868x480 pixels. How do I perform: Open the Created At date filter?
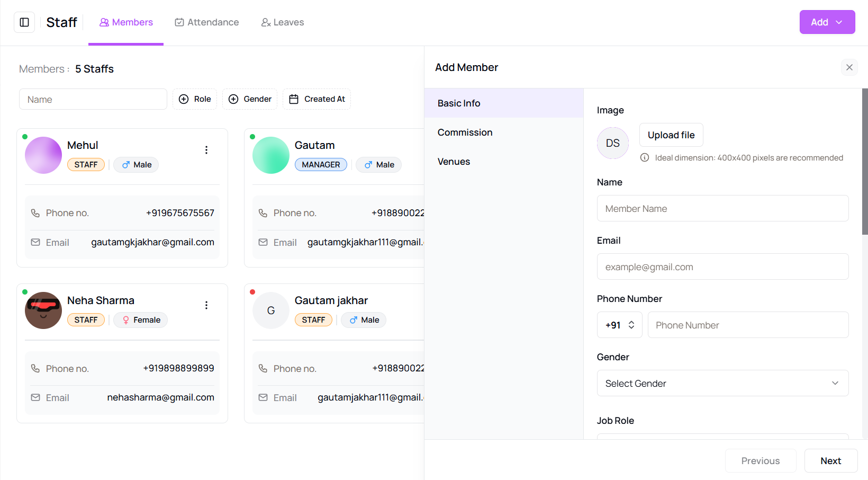pos(317,99)
